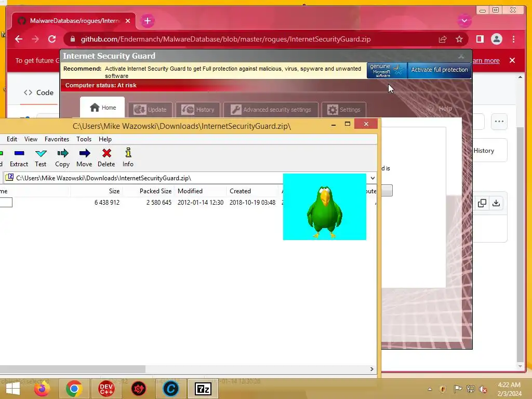Switch to Chrome from the taskbar
Image resolution: width=532 pixels, height=399 pixels.
(74, 389)
